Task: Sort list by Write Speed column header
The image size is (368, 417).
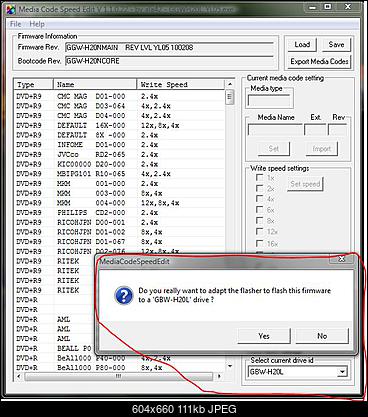Action: 181,85
